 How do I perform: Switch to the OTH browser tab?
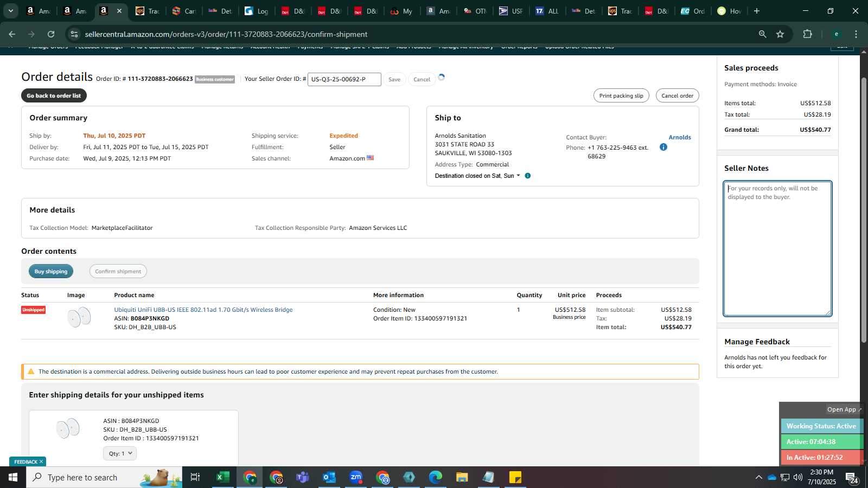[x=475, y=11]
